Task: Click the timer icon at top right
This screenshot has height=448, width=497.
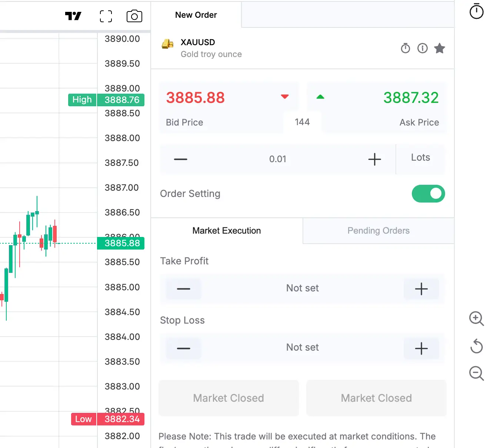Action: pos(476,11)
